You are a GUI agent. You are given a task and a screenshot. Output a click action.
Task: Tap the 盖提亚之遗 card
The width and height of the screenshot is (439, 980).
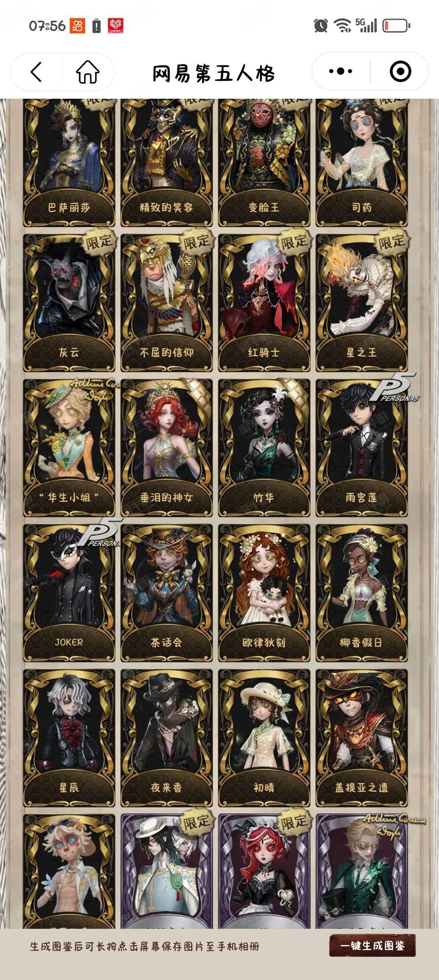pos(362,738)
